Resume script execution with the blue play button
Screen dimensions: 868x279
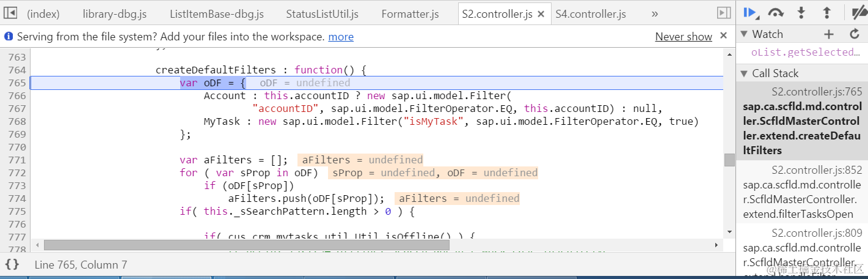[x=750, y=12]
